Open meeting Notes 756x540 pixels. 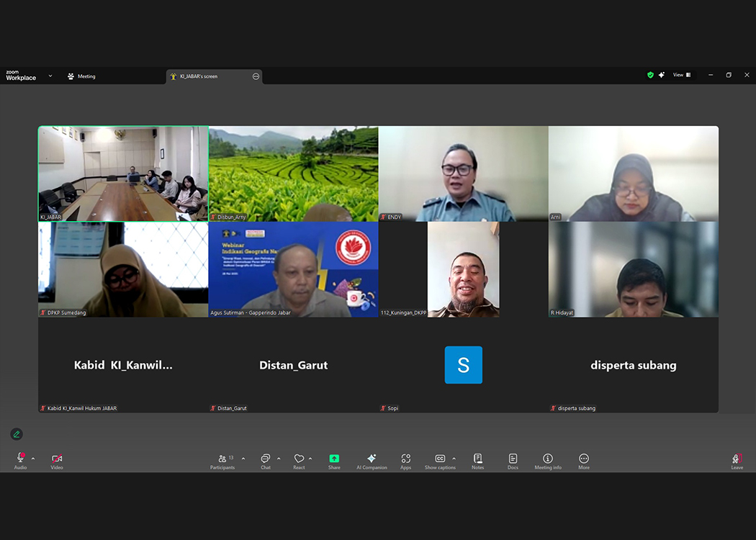click(x=477, y=461)
